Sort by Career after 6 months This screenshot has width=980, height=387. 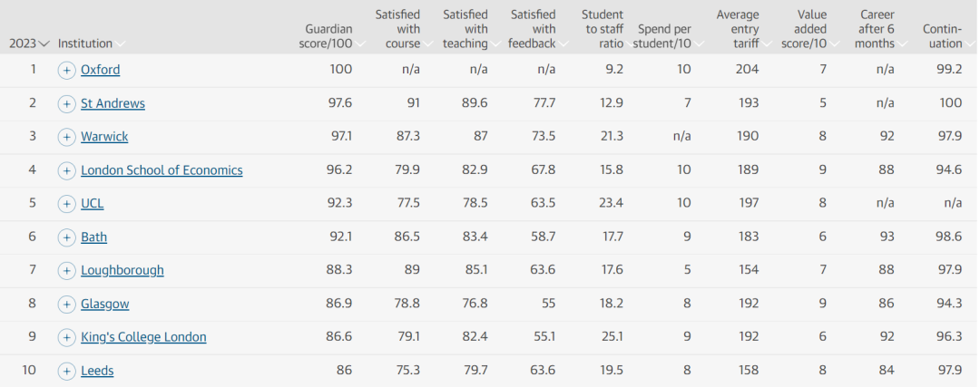point(875,29)
